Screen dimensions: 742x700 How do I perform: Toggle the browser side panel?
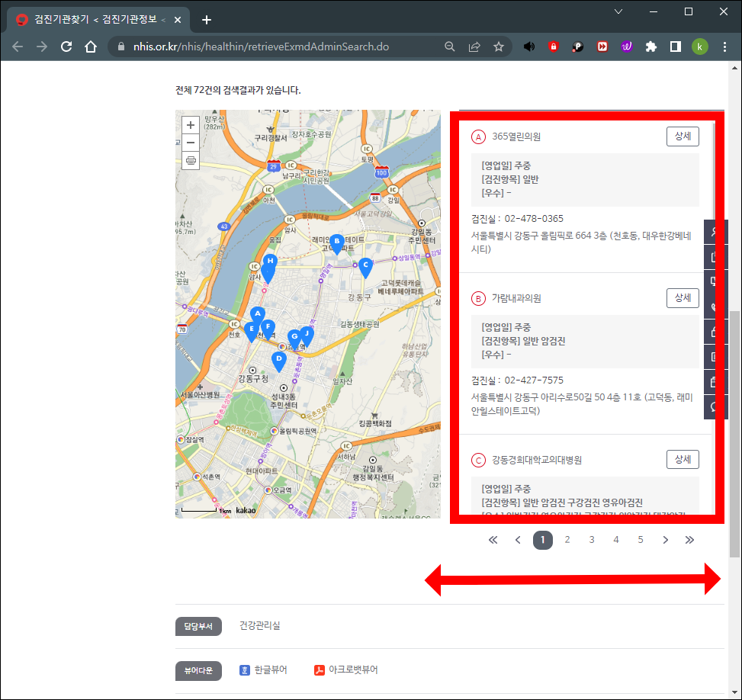pyautogui.click(x=676, y=47)
